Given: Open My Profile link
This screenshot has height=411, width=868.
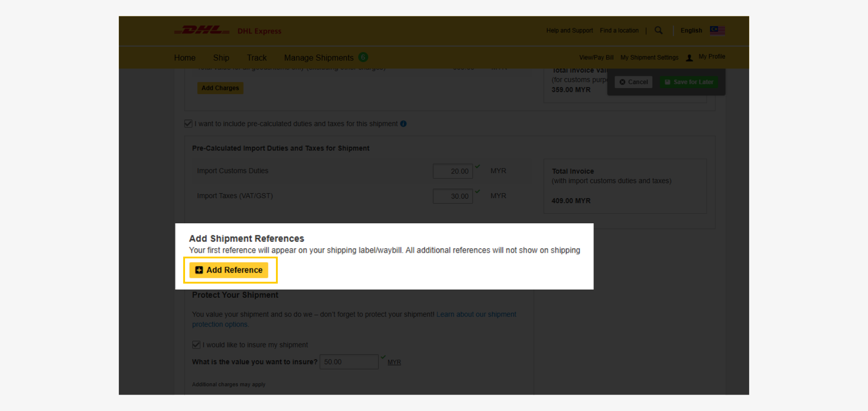Looking at the screenshot, I should pos(712,57).
